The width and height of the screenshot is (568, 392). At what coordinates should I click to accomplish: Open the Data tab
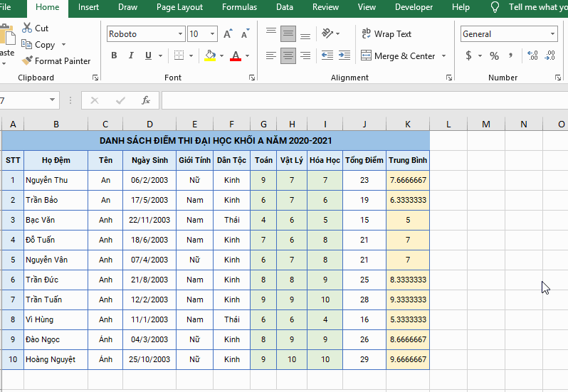285,7
